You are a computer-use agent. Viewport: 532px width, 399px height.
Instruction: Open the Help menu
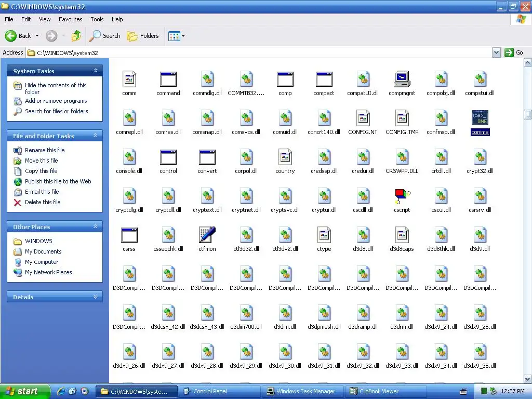(x=117, y=19)
